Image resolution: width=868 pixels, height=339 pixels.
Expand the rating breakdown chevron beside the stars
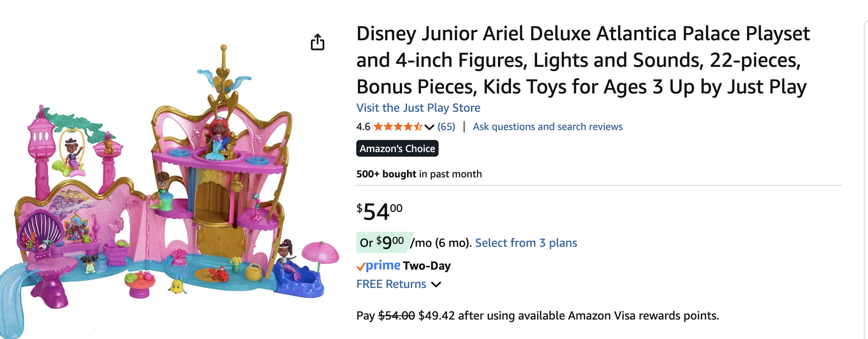430,127
